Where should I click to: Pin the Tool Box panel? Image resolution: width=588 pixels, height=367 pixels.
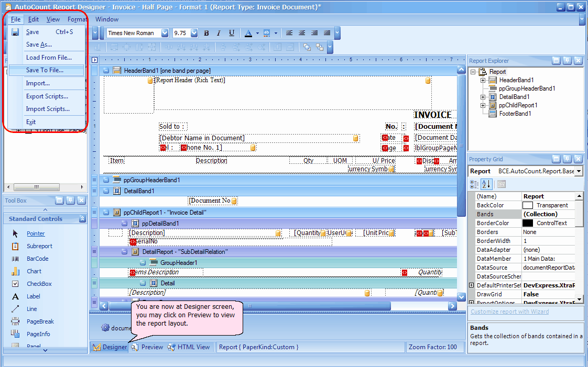tap(70, 201)
